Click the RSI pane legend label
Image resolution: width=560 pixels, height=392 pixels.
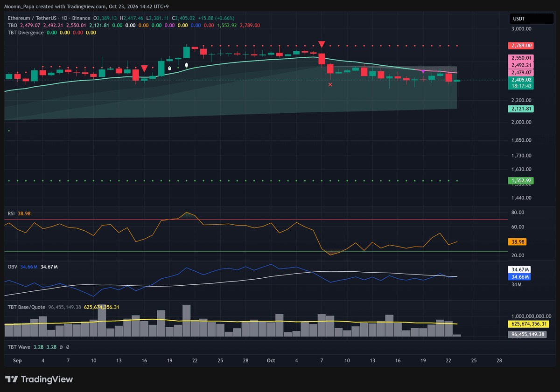coord(11,213)
